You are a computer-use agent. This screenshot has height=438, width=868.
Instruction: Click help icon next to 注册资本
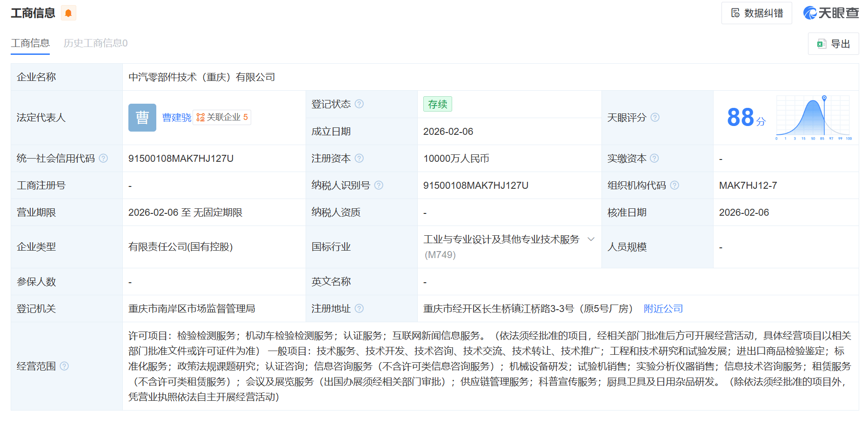point(359,159)
